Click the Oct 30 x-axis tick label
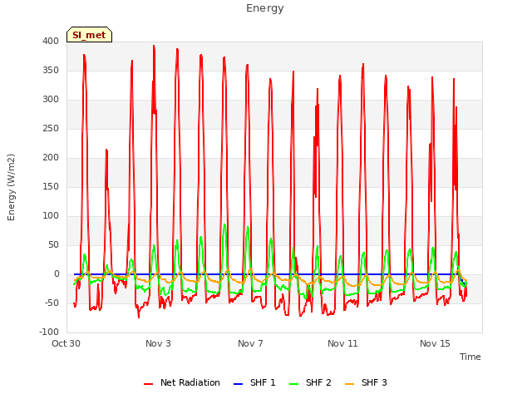The height and width of the screenshot is (399, 532). (66, 343)
